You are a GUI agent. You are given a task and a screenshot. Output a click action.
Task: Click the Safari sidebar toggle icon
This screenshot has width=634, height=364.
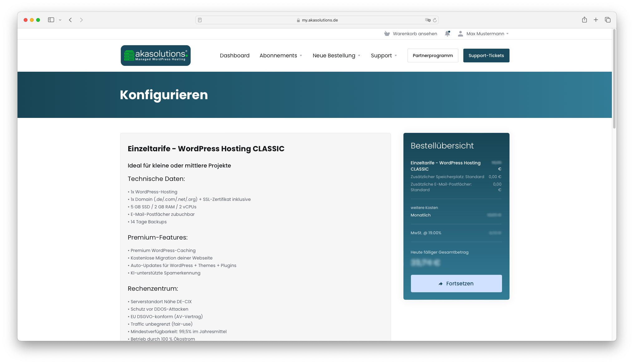[51, 20]
